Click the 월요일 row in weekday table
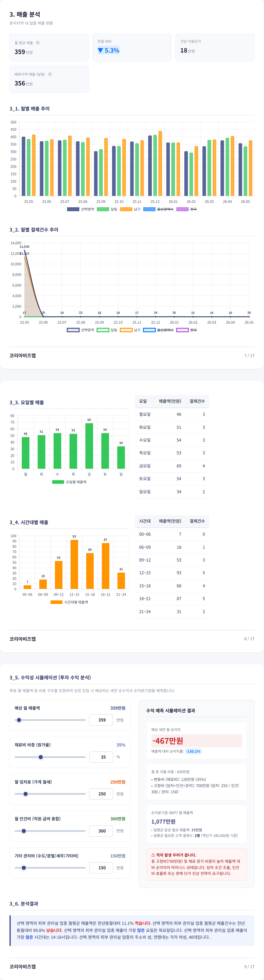This screenshot has height=980, width=264. (172, 414)
